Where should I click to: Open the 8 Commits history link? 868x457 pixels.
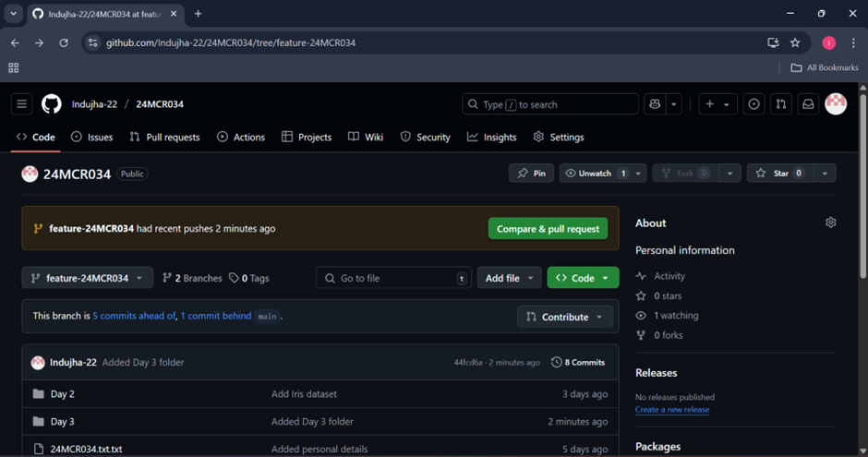(578, 363)
